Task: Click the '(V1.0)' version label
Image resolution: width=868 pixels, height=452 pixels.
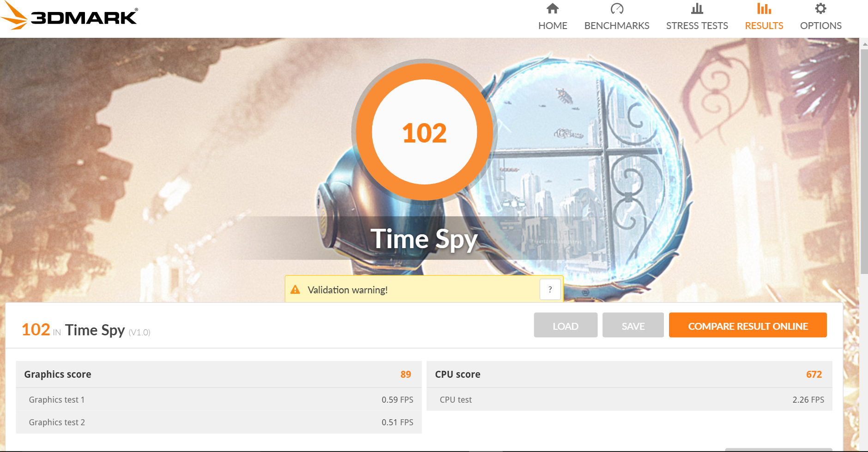Action: 139,333
